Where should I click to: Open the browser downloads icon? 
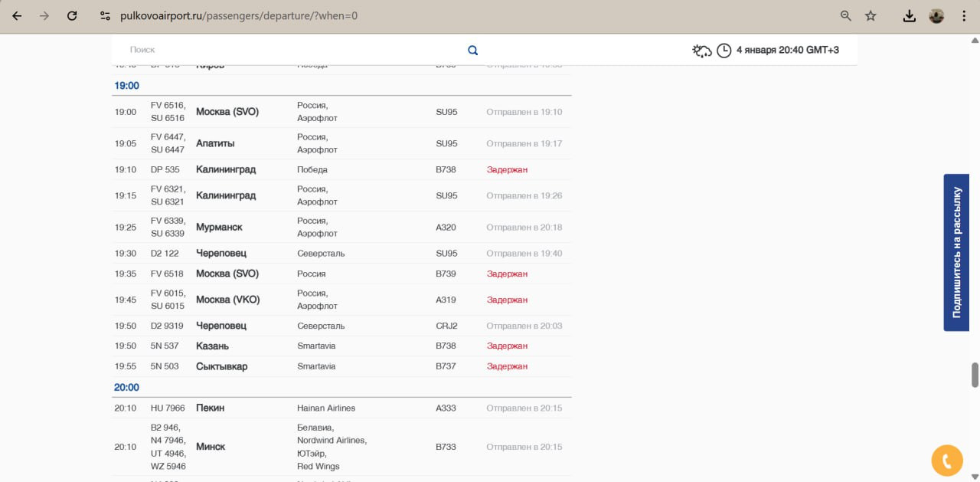click(x=909, y=15)
